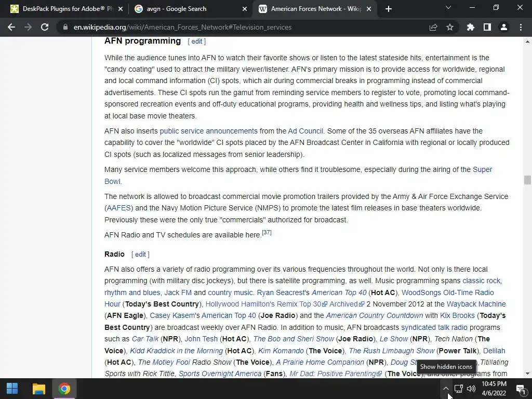Go back to the previous page
The height and width of the screenshot is (399, 532).
(x=11, y=27)
